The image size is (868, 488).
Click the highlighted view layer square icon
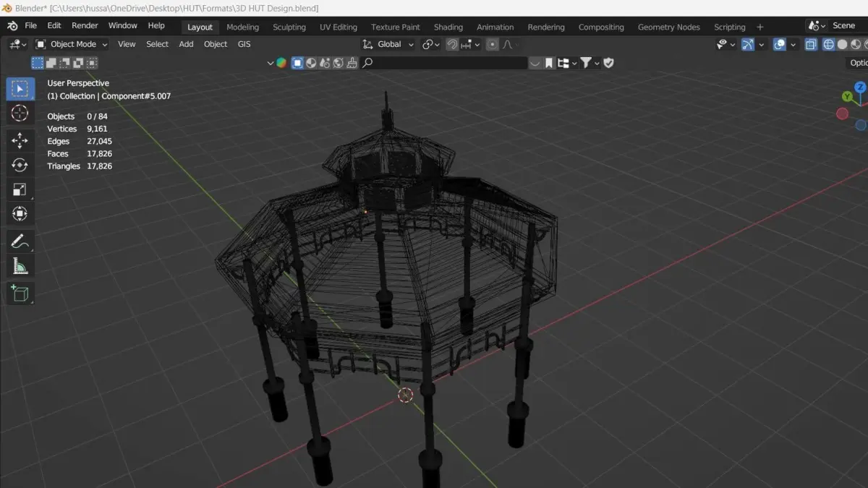pyautogui.click(x=297, y=63)
